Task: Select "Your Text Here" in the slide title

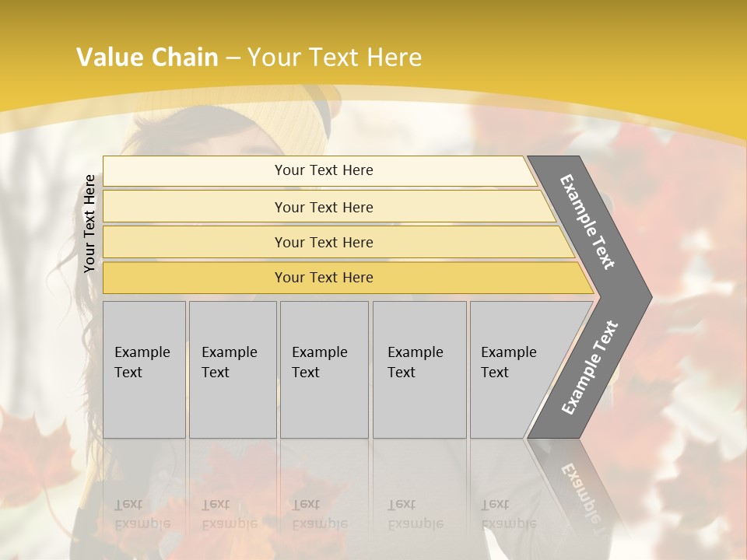Action: tap(335, 57)
